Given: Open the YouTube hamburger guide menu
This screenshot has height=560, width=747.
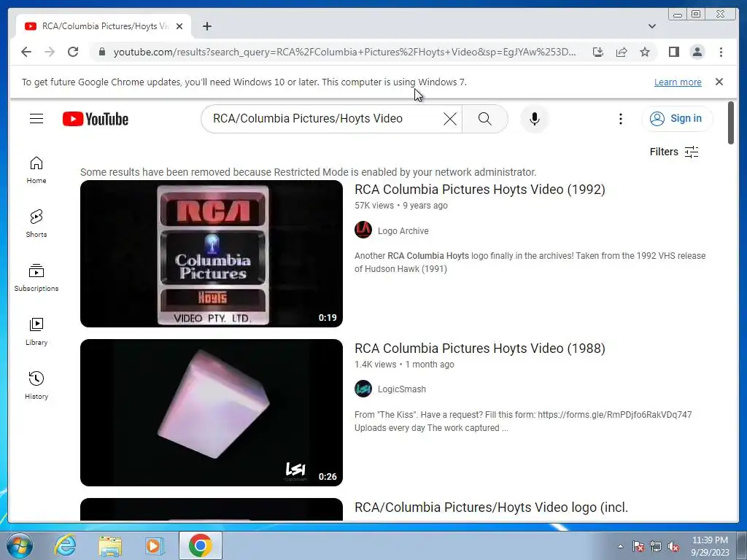Looking at the screenshot, I should coord(36,119).
